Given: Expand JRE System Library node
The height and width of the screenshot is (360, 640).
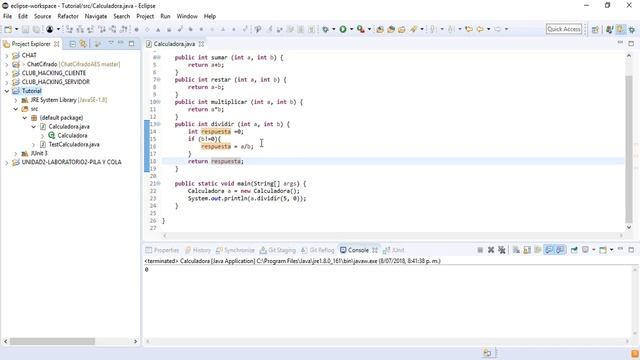Looking at the screenshot, I should [x=16, y=100].
